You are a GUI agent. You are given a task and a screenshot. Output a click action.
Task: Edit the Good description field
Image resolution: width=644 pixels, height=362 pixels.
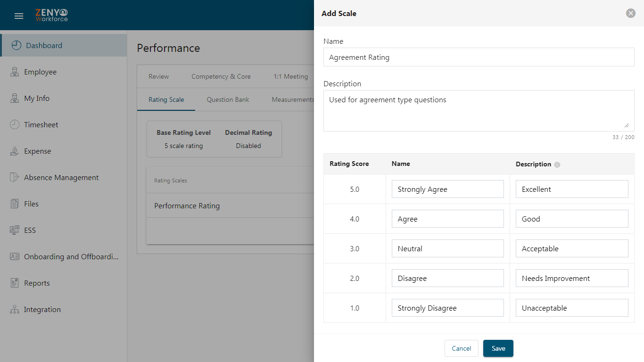572,219
